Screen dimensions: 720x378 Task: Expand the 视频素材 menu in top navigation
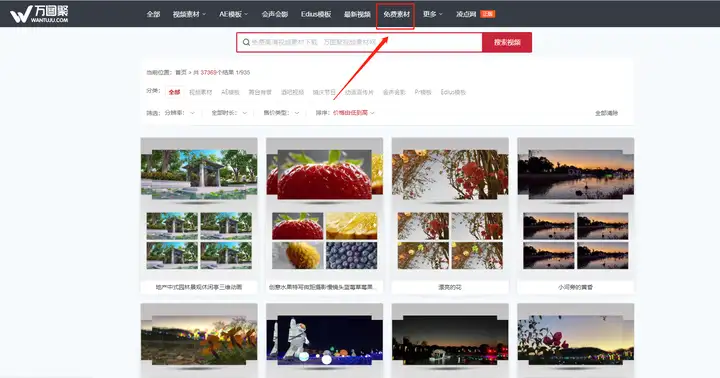pos(189,14)
